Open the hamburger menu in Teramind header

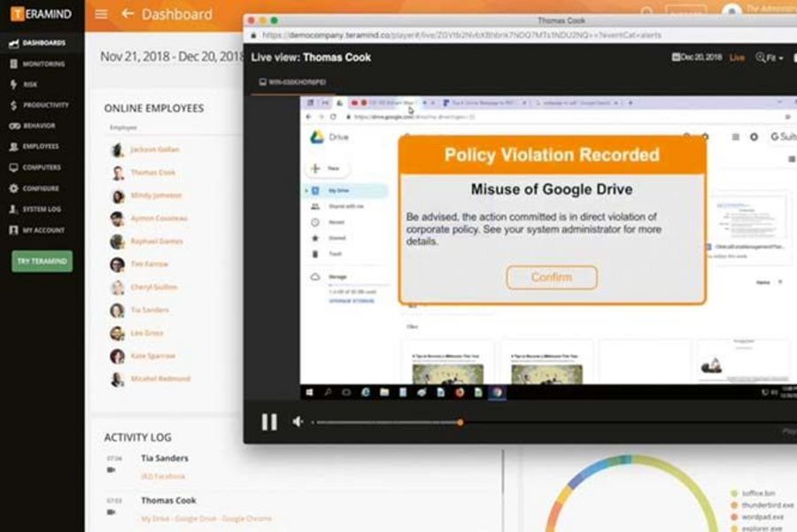coord(101,14)
